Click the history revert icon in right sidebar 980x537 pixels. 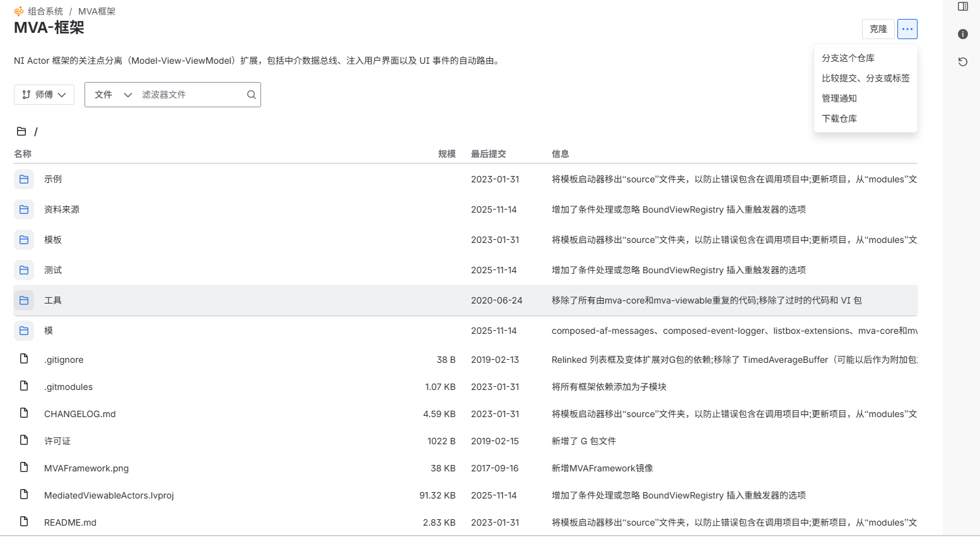point(962,62)
